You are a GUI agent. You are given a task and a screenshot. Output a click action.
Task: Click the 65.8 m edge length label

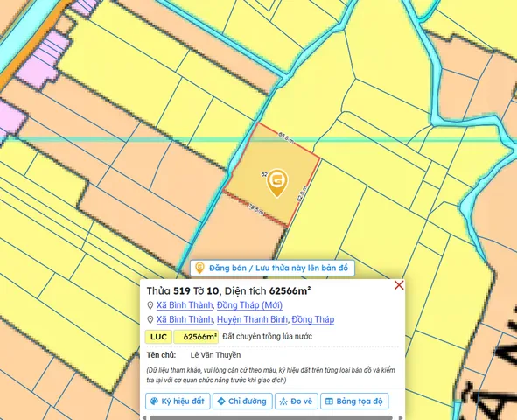286,136
